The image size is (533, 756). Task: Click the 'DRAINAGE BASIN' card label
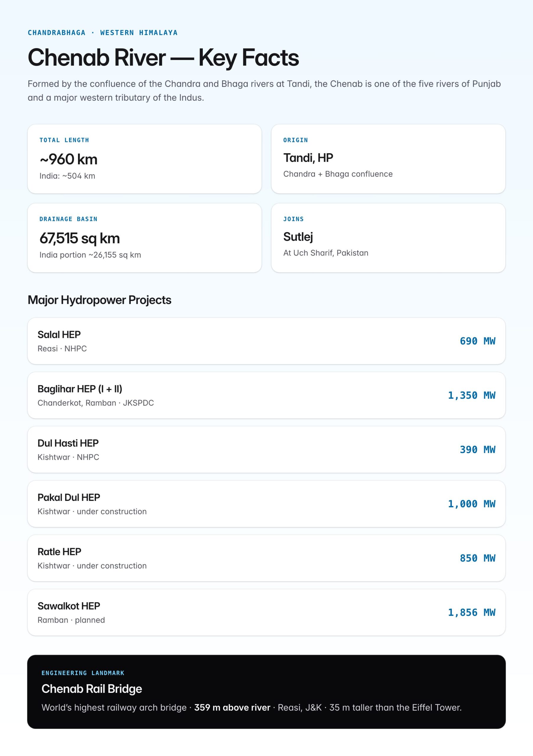click(69, 219)
